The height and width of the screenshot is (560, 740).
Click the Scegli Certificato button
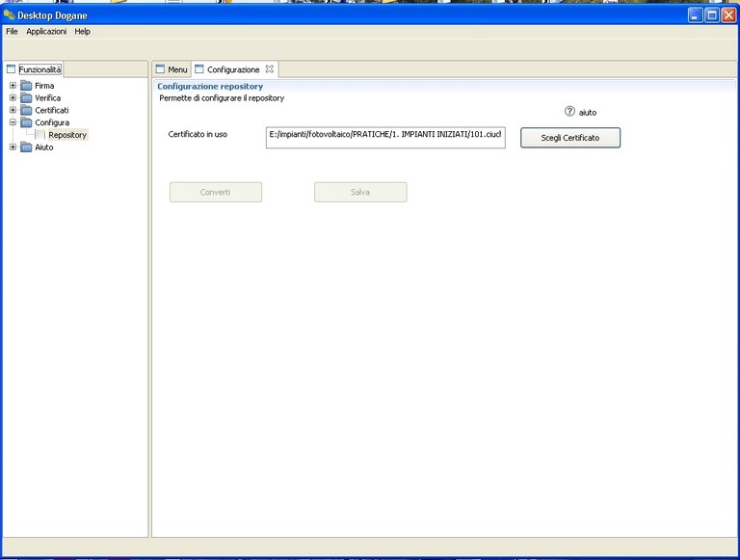[570, 138]
